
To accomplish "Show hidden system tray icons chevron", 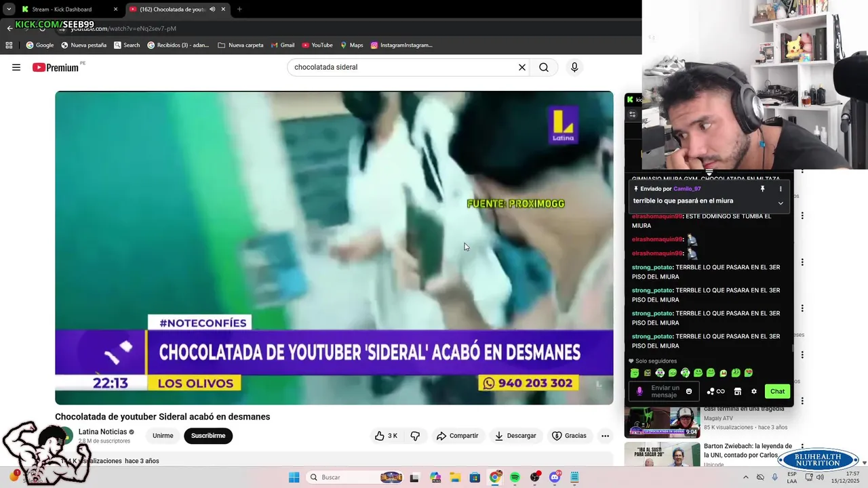I will coord(746,477).
